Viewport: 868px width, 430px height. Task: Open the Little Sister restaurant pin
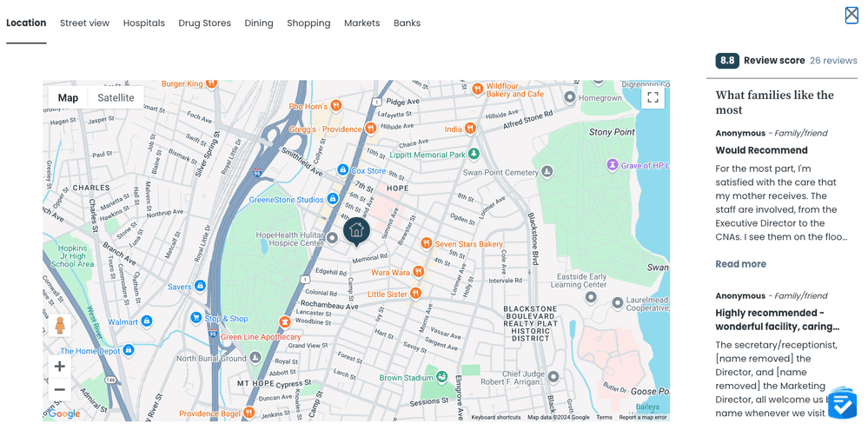pos(415,294)
